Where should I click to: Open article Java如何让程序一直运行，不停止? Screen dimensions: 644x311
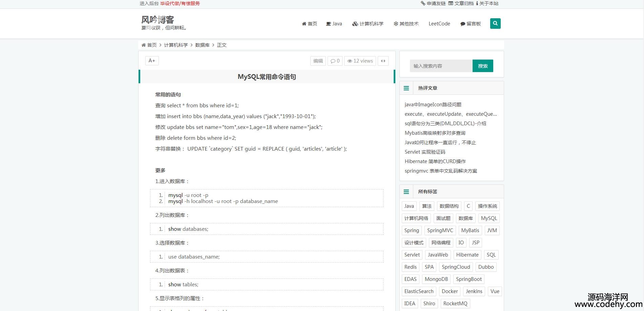pyautogui.click(x=440, y=142)
